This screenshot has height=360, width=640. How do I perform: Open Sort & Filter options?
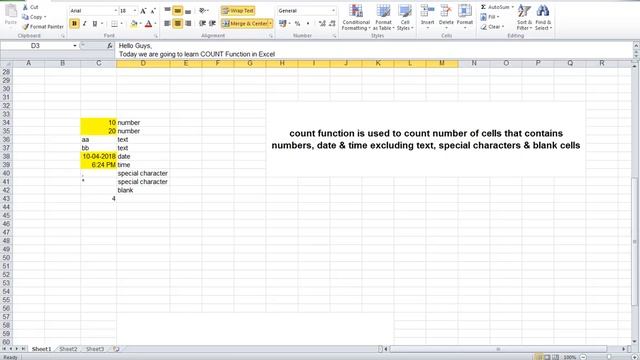[x=524, y=17]
